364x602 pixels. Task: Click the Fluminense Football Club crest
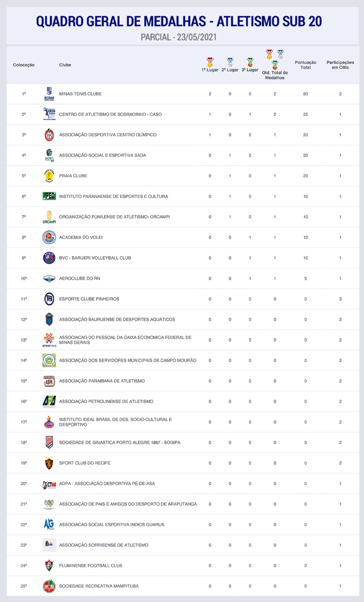pyautogui.click(x=49, y=565)
